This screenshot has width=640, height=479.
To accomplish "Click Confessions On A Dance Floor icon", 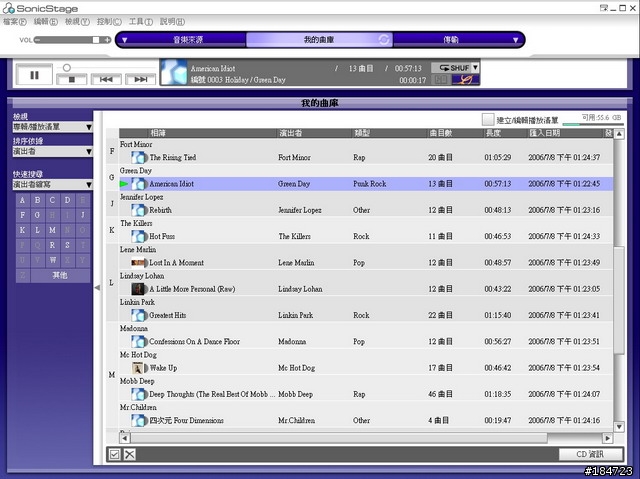I will pyautogui.click(x=139, y=342).
